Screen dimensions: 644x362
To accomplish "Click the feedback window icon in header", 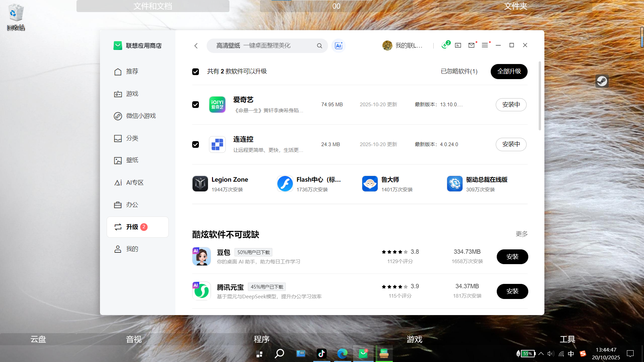I will click(x=458, y=45).
